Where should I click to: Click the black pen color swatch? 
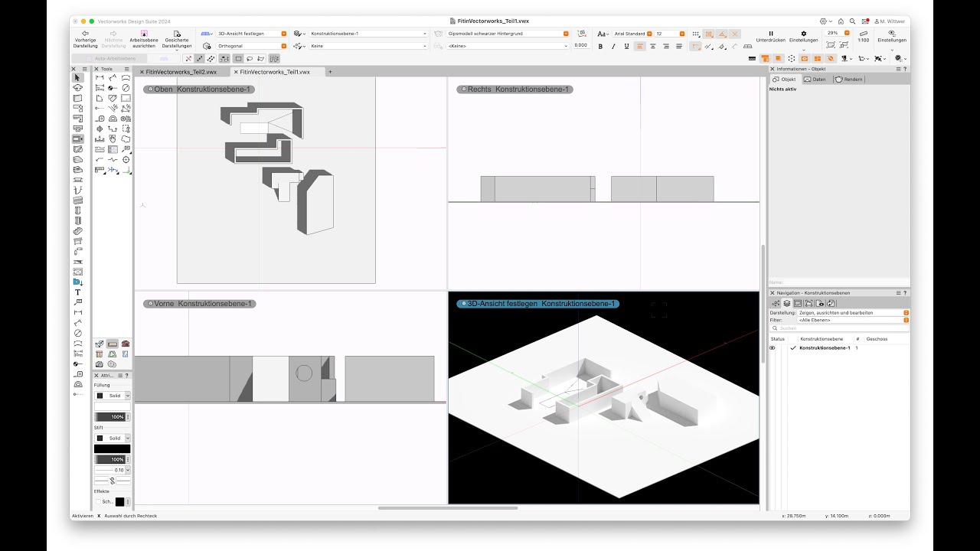(112, 449)
